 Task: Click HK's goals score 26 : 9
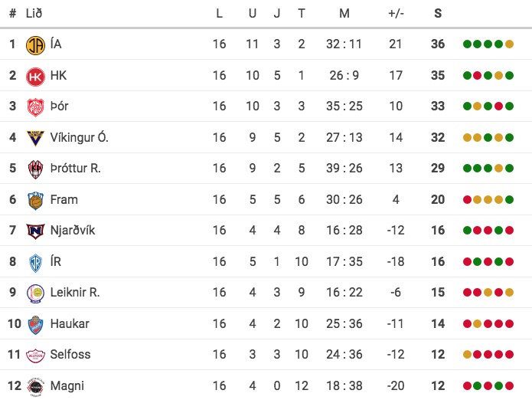(x=344, y=75)
